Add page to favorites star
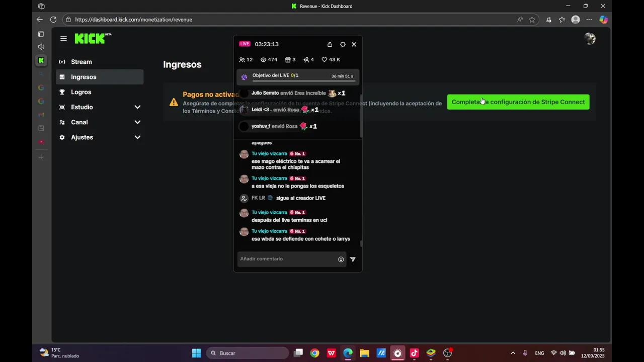The image size is (644, 362). point(532,20)
